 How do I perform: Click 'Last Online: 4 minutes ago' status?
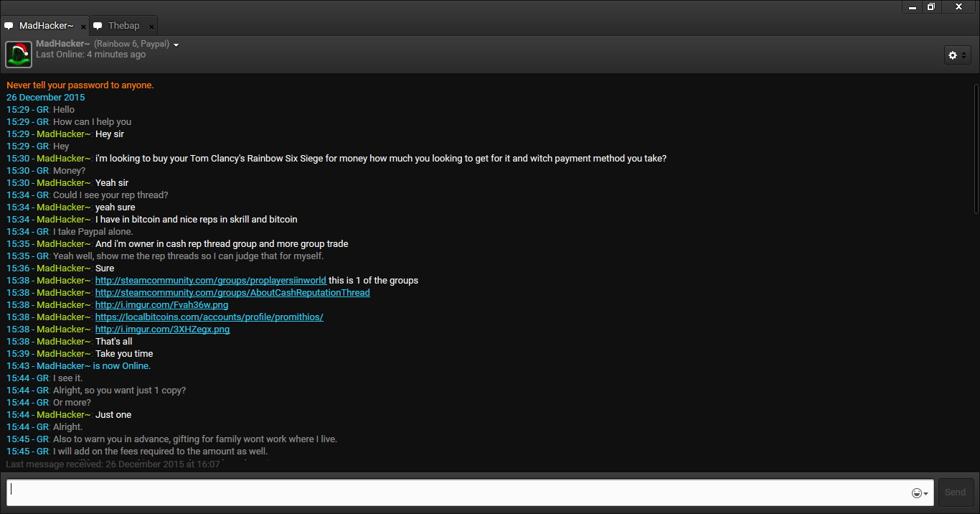tap(91, 55)
